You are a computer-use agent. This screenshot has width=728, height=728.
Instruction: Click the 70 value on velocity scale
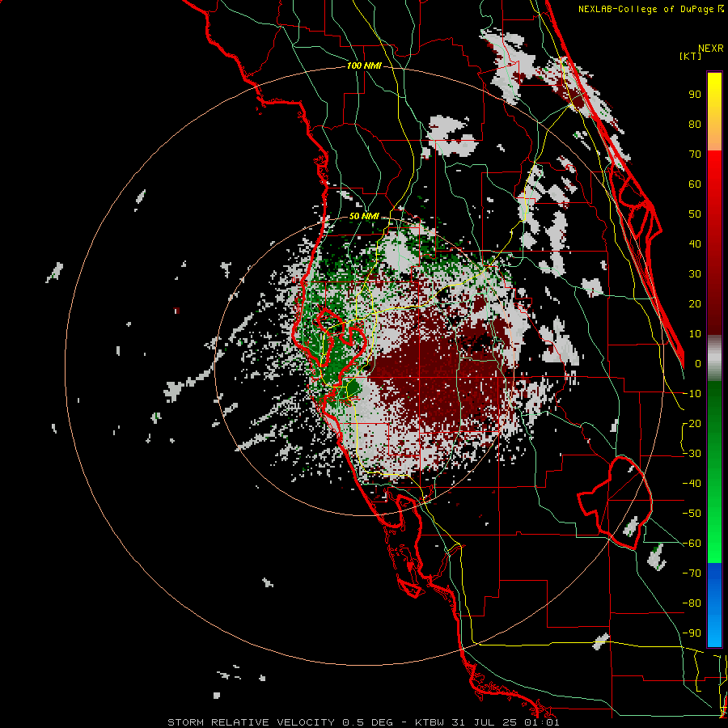coord(695,154)
